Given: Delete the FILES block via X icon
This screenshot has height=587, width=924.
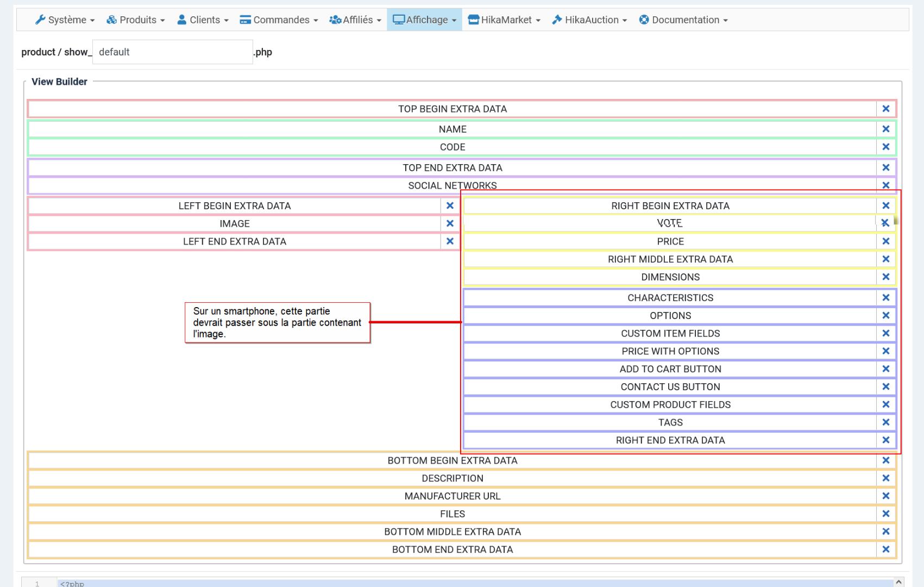Looking at the screenshot, I should 885,514.
